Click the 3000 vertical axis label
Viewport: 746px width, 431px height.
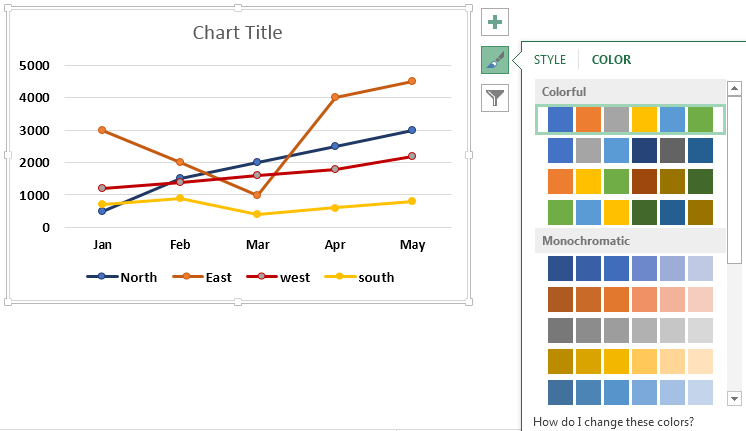(x=34, y=130)
